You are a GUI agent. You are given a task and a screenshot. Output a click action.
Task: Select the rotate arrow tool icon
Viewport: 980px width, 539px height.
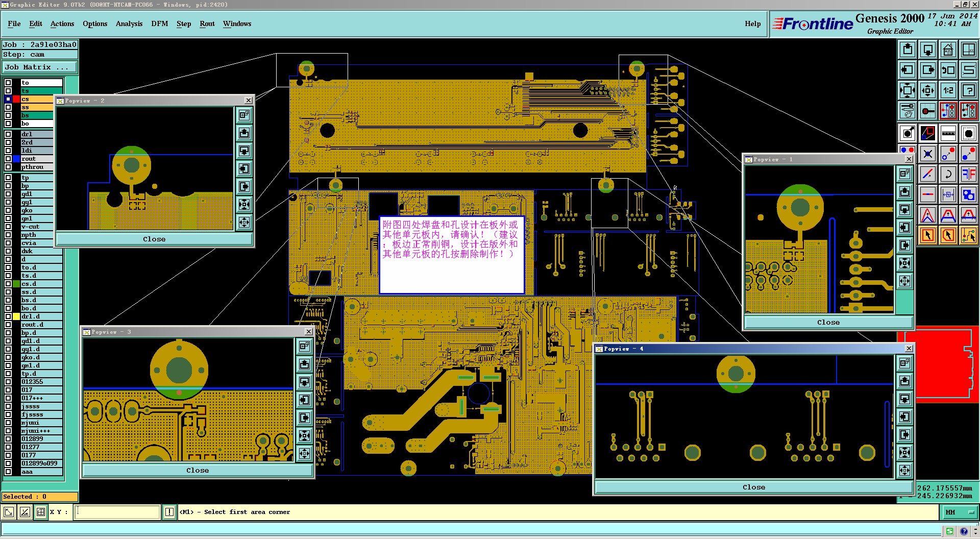click(x=948, y=174)
